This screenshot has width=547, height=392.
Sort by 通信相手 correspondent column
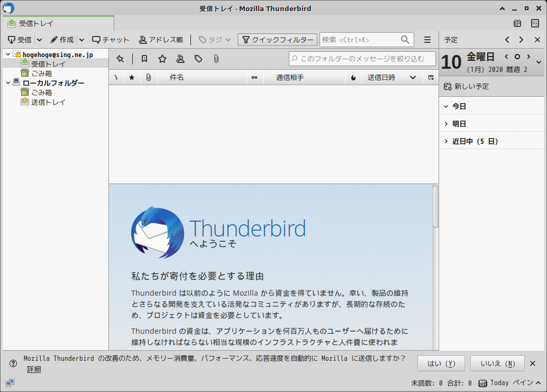[304, 77]
